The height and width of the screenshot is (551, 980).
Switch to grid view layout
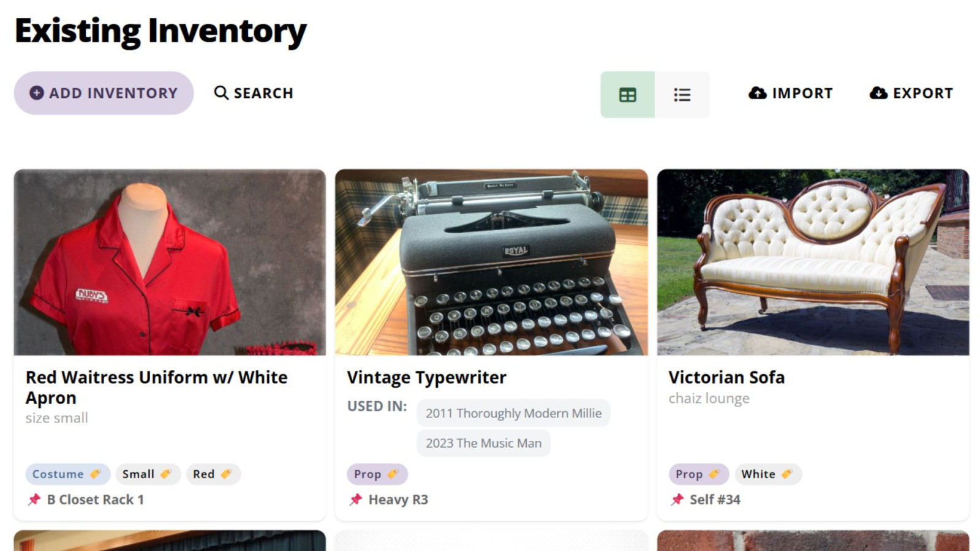pyautogui.click(x=627, y=95)
